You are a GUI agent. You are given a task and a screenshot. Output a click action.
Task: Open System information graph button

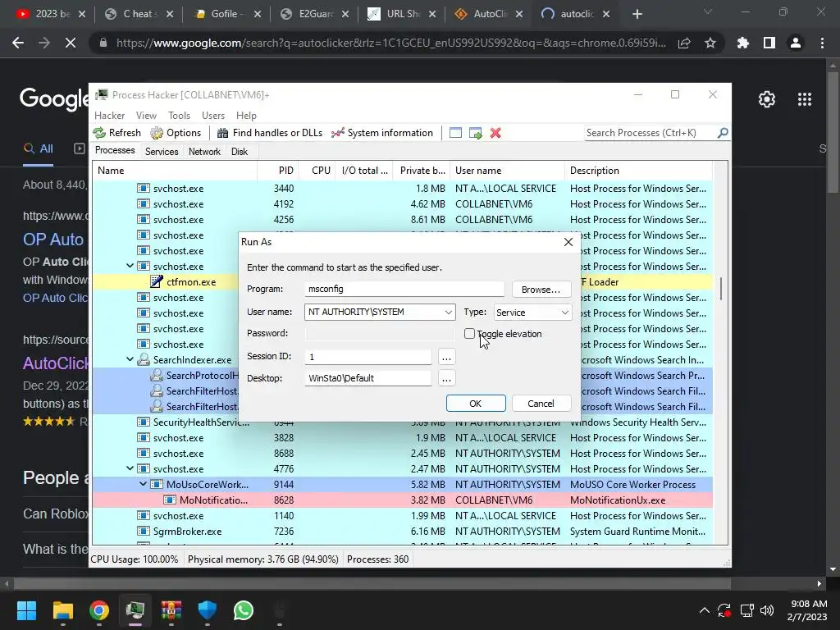tap(382, 133)
